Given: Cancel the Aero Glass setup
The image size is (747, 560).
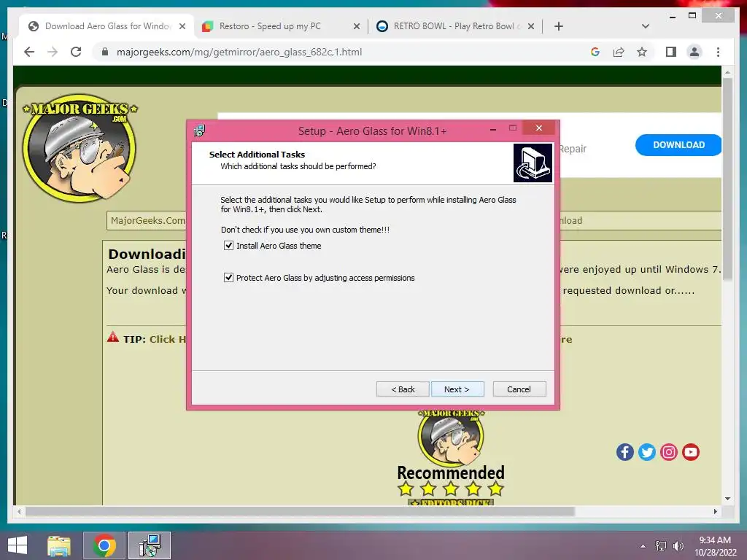Looking at the screenshot, I should pos(519,389).
